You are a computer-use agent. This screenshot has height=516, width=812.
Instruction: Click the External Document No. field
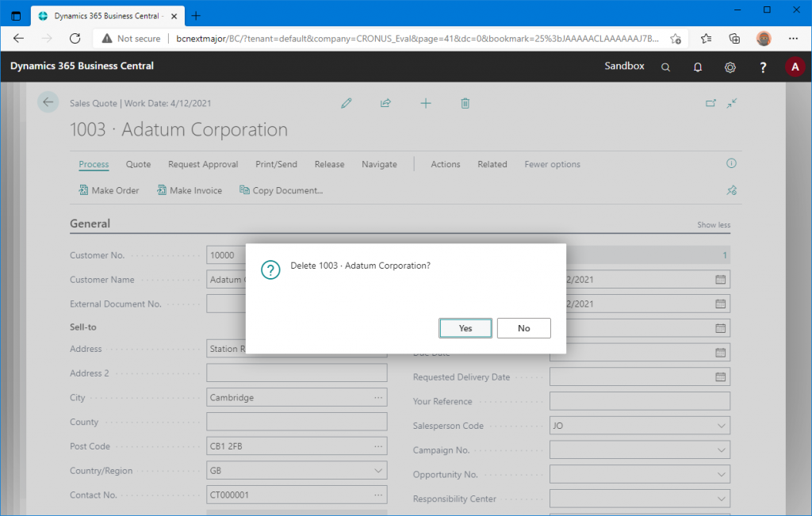(x=226, y=304)
